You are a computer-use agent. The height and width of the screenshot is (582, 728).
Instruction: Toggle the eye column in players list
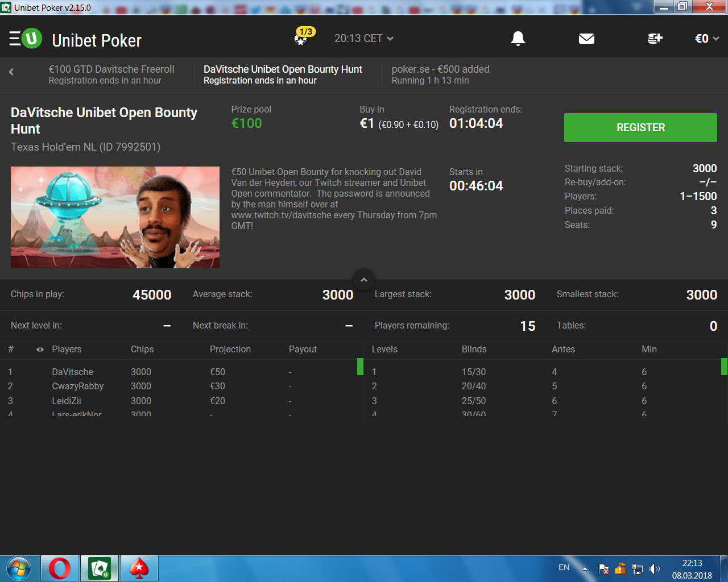point(40,350)
